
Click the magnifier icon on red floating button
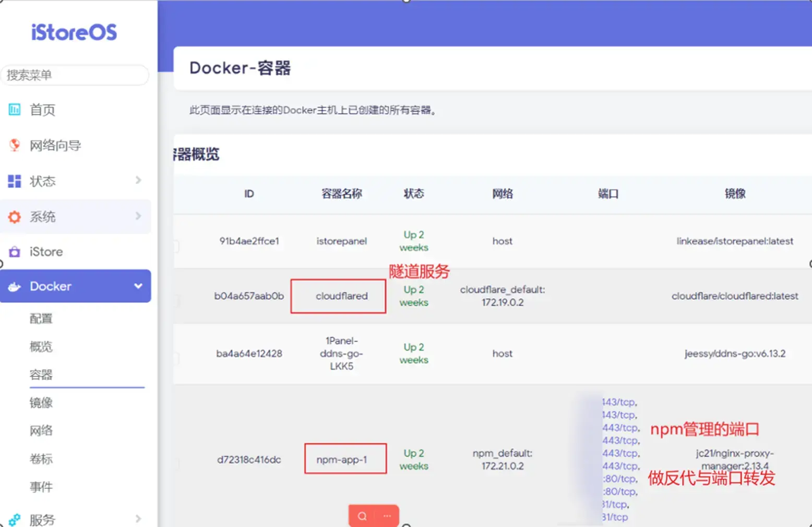click(x=362, y=516)
